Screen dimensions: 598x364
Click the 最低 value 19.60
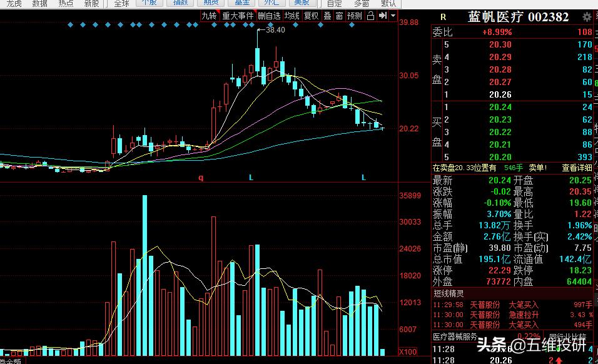pyautogui.click(x=580, y=203)
